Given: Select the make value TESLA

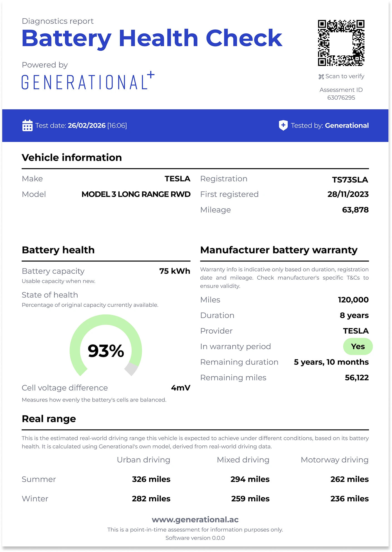Looking at the screenshot, I should 177,179.
